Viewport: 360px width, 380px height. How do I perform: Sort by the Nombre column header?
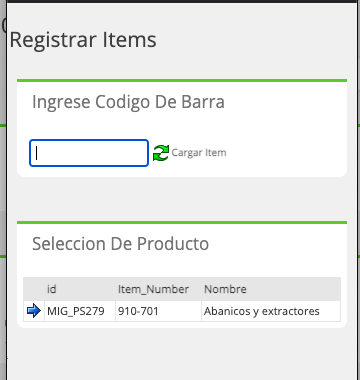(x=225, y=289)
